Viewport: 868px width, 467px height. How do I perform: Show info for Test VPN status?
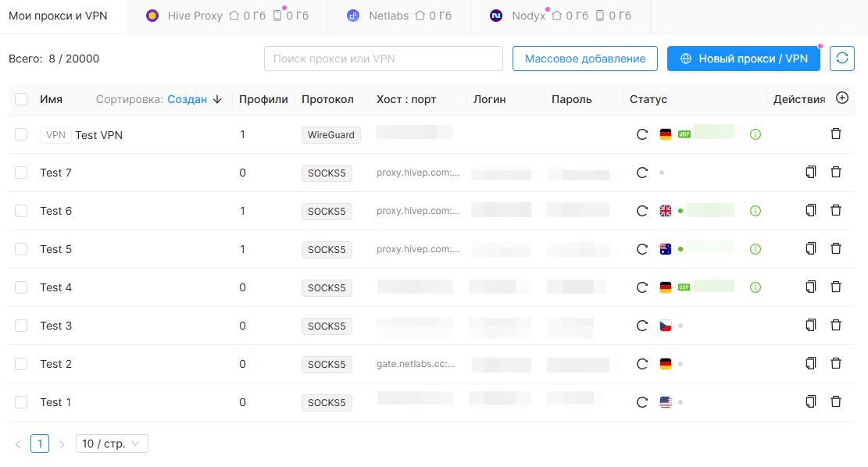(x=755, y=134)
